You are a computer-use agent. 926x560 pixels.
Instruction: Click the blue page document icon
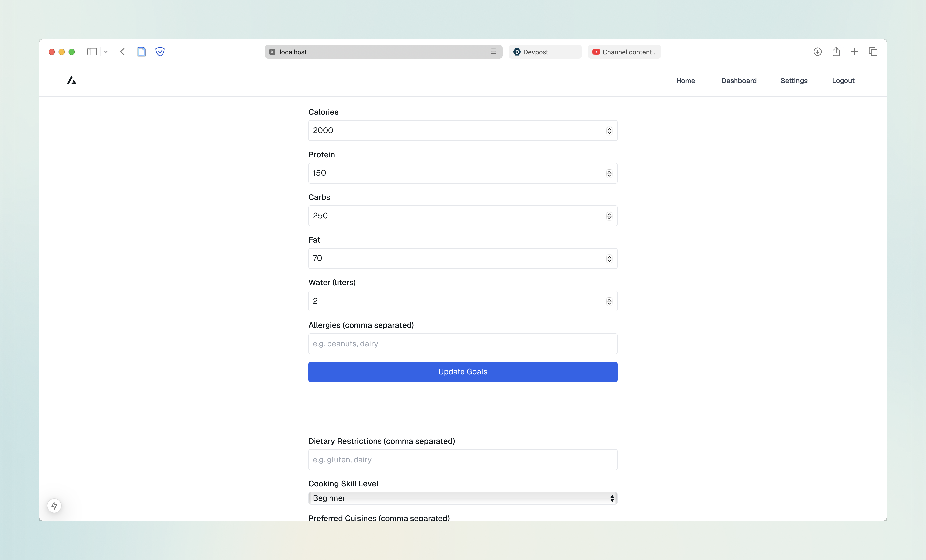point(141,52)
